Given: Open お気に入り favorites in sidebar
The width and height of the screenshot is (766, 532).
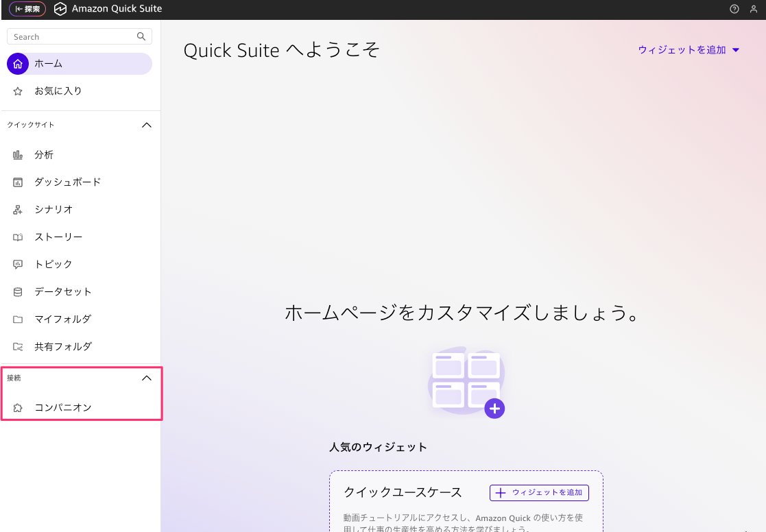Looking at the screenshot, I should [x=58, y=91].
